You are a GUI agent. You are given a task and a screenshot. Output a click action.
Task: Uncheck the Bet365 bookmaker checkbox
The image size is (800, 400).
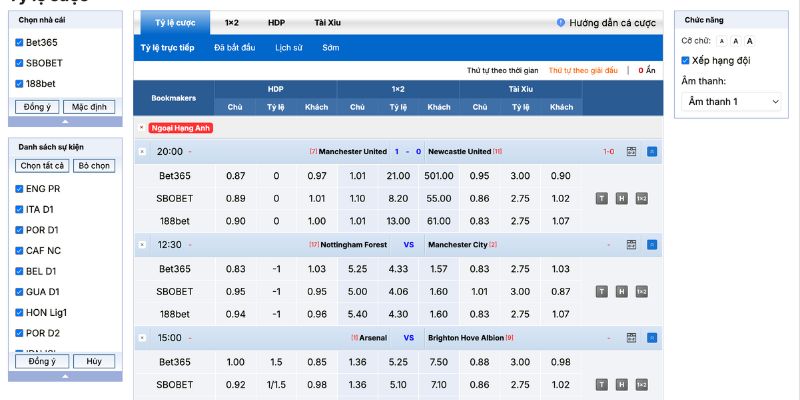tap(19, 42)
